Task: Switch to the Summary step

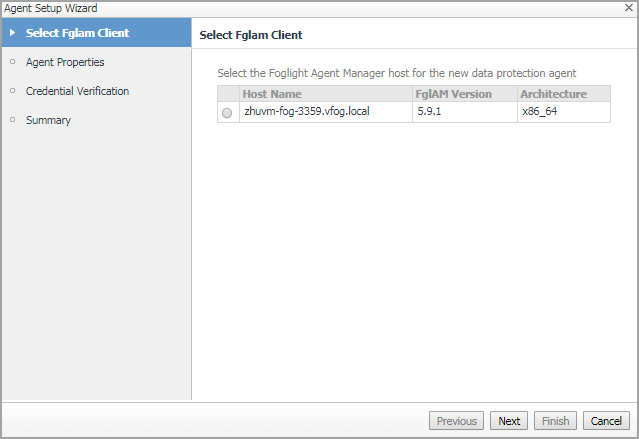Action: pyautogui.click(x=47, y=120)
